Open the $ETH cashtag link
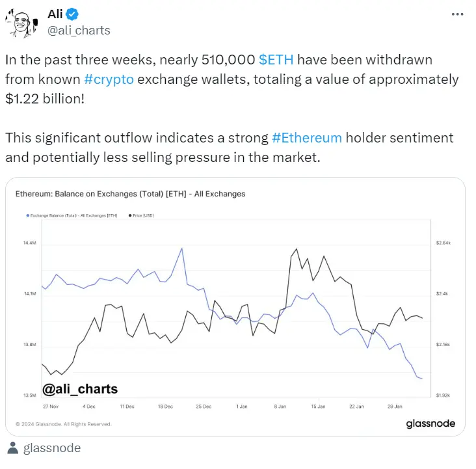 click(x=276, y=60)
